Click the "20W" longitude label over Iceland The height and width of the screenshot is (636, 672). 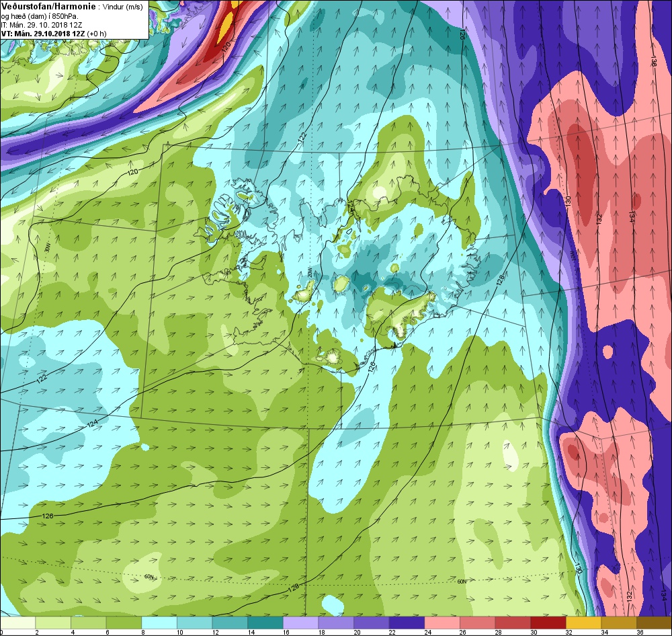pyautogui.click(x=309, y=272)
